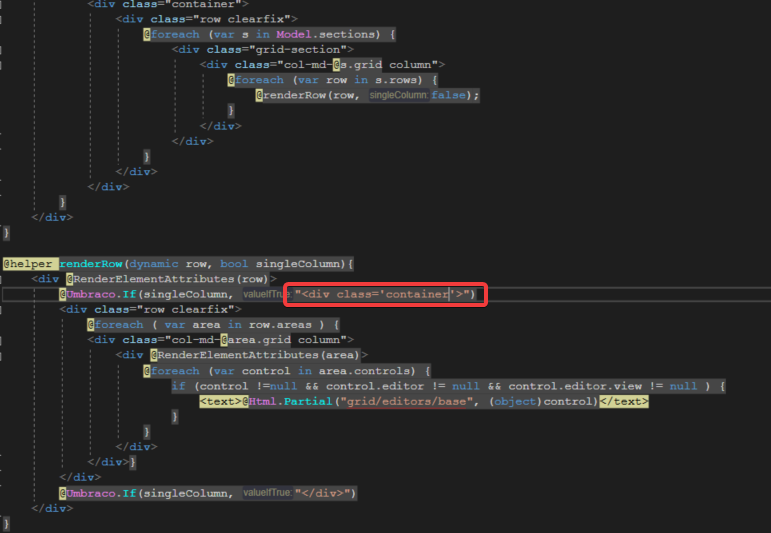Click 'Html' before .Partial
Viewport: 771px width, 533px height.
(x=262, y=401)
